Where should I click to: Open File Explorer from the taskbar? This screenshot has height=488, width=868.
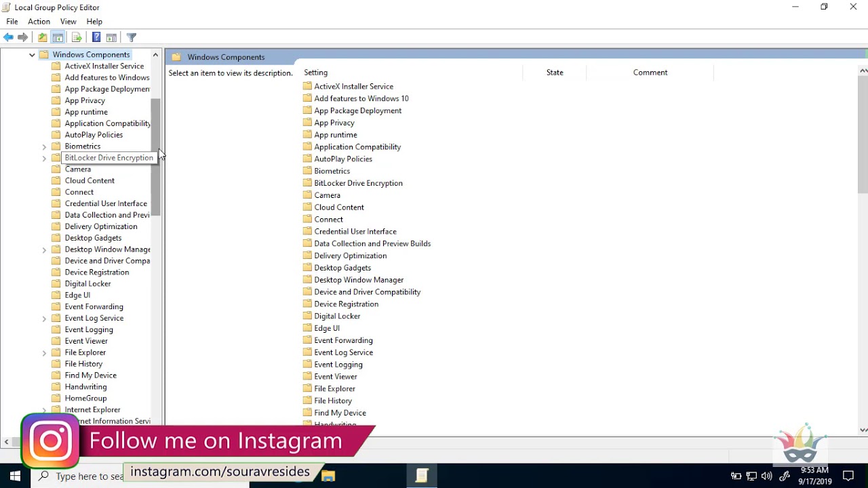pyautogui.click(x=328, y=476)
